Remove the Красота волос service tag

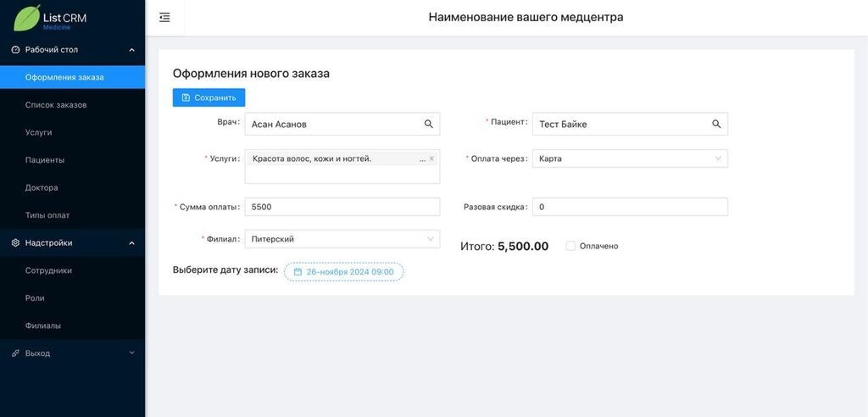click(x=431, y=158)
